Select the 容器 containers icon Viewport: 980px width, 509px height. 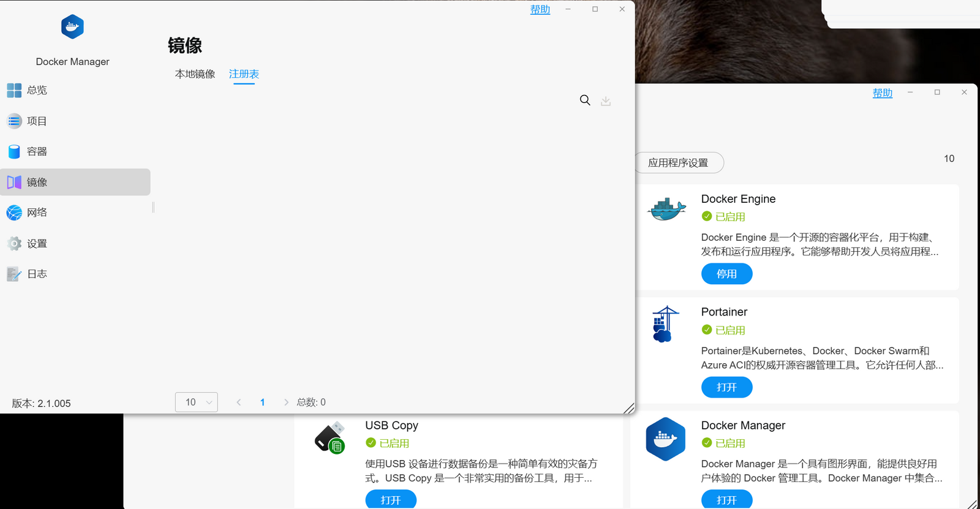(14, 152)
